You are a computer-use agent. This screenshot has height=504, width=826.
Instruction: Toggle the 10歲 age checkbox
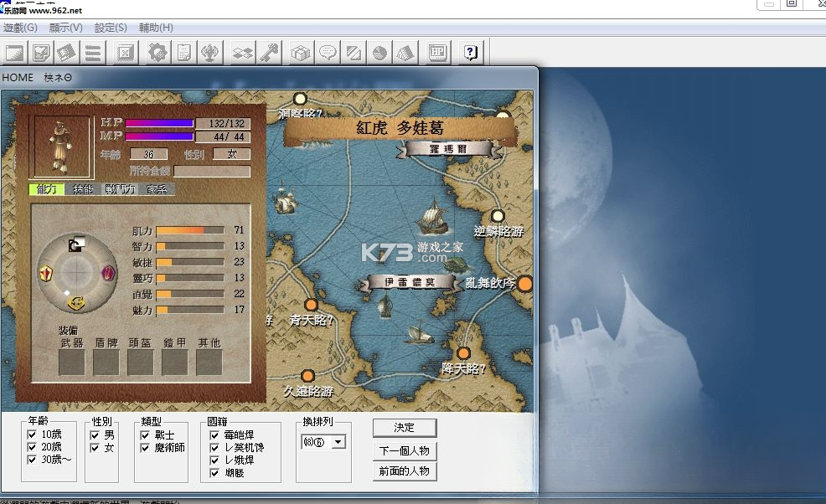[32, 435]
